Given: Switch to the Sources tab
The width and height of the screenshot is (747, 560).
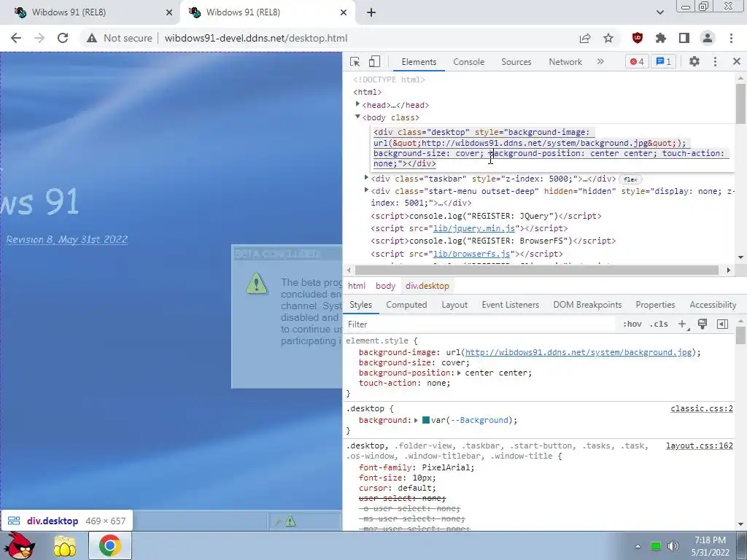Looking at the screenshot, I should (516, 62).
